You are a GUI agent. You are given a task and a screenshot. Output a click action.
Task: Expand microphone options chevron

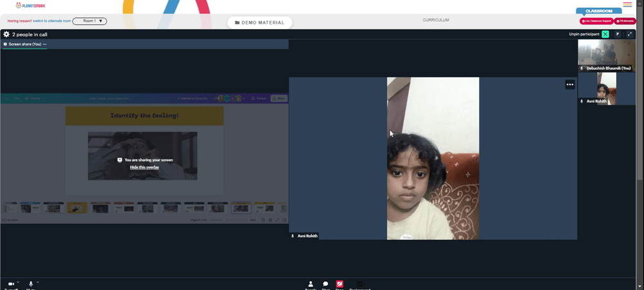pos(38,282)
